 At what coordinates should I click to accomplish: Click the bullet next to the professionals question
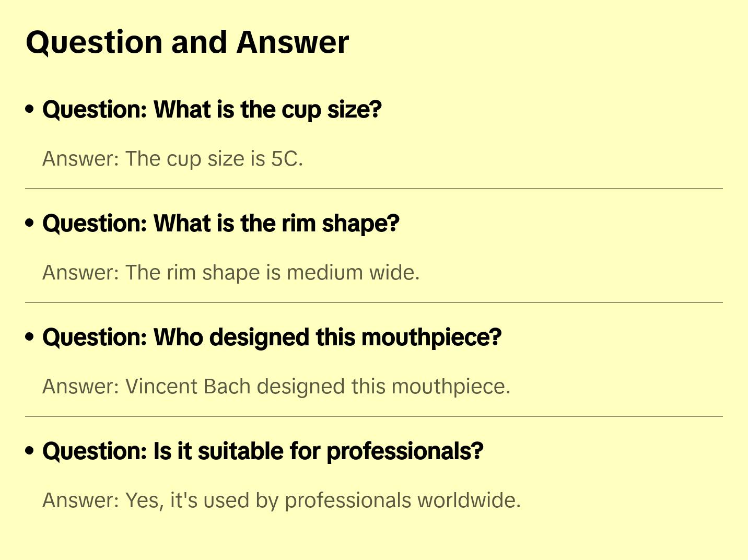coord(30,451)
